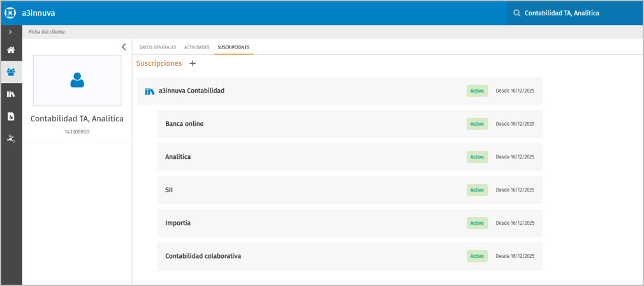Click the Activo badge for Banca online

coord(477,124)
